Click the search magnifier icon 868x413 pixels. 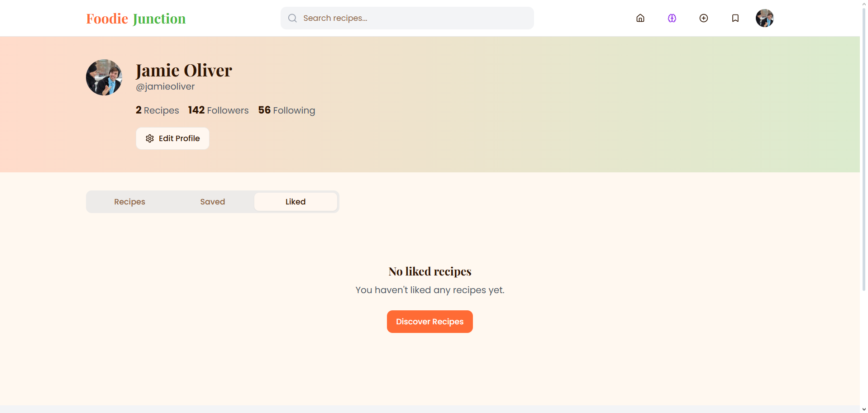292,18
